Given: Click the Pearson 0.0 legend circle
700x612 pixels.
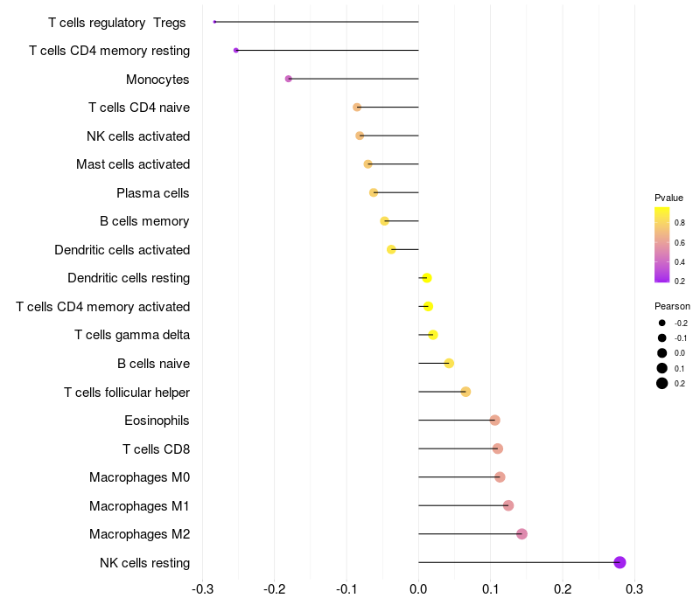Looking at the screenshot, I should [662, 353].
